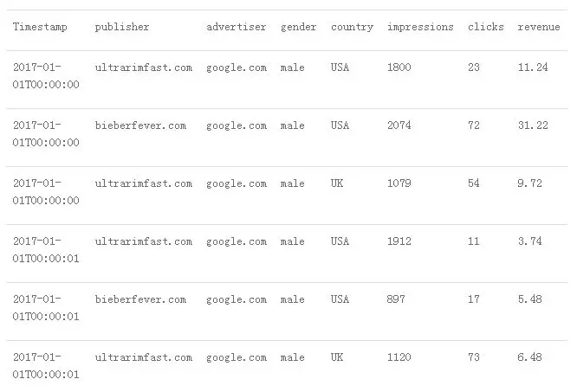577x392 pixels.
Task: Click the clicks value 73
Action: click(x=474, y=357)
